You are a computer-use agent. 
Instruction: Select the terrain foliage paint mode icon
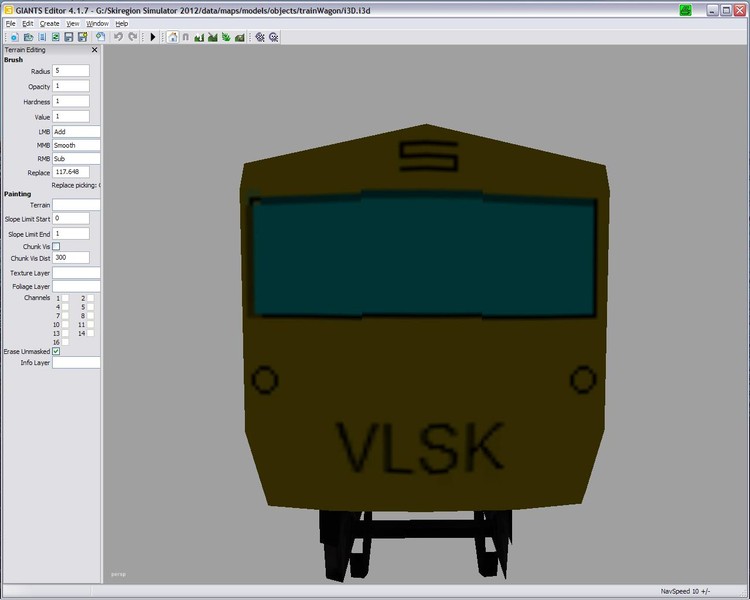pos(226,37)
